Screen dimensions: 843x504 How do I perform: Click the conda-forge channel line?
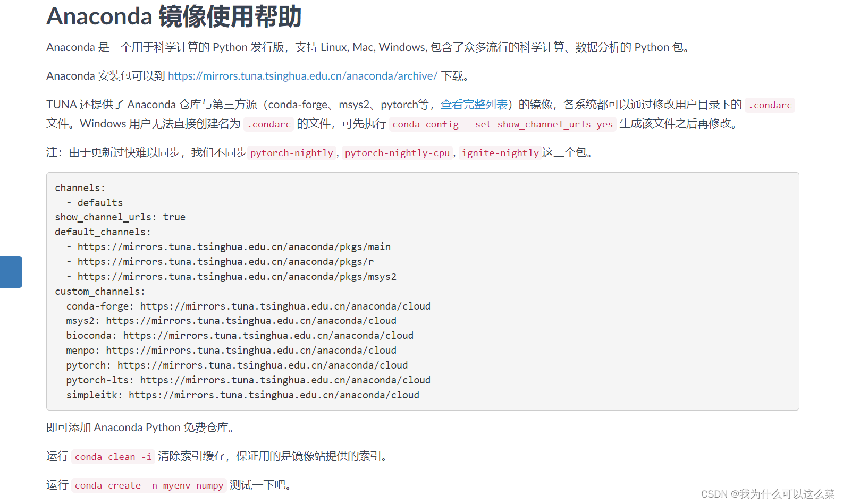[x=248, y=306]
